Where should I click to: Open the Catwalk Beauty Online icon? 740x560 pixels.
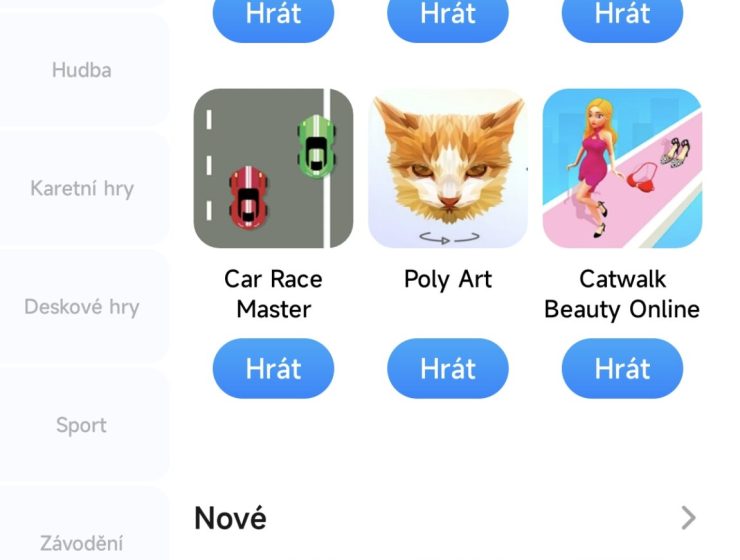tap(622, 168)
